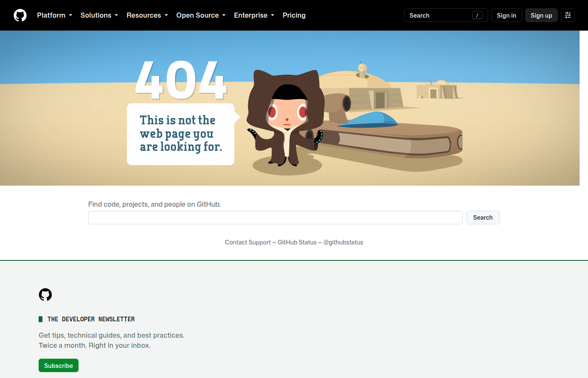The image size is (588, 378).
Task: Open the Resources dropdown menu
Action: click(x=147, y=15)
